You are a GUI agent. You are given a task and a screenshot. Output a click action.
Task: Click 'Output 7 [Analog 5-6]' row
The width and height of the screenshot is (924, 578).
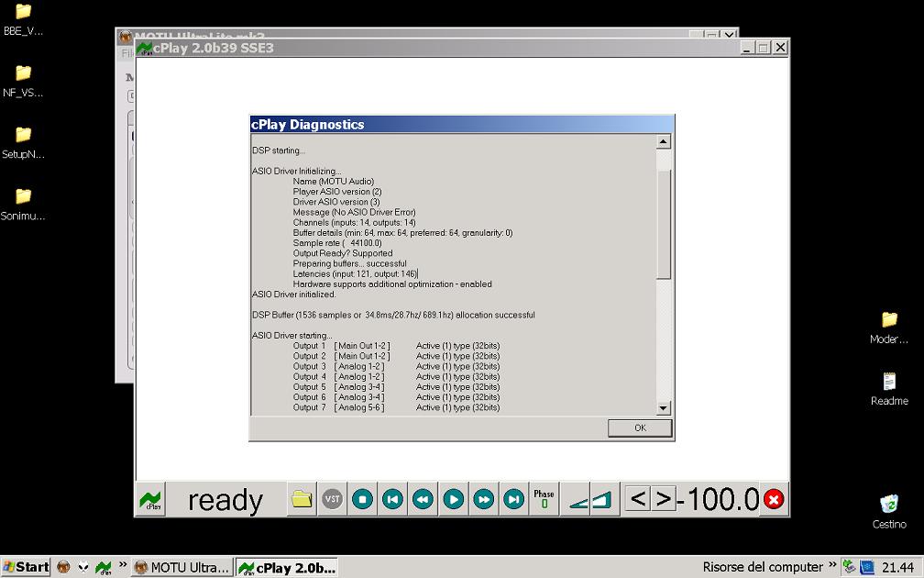click(396, 407)
